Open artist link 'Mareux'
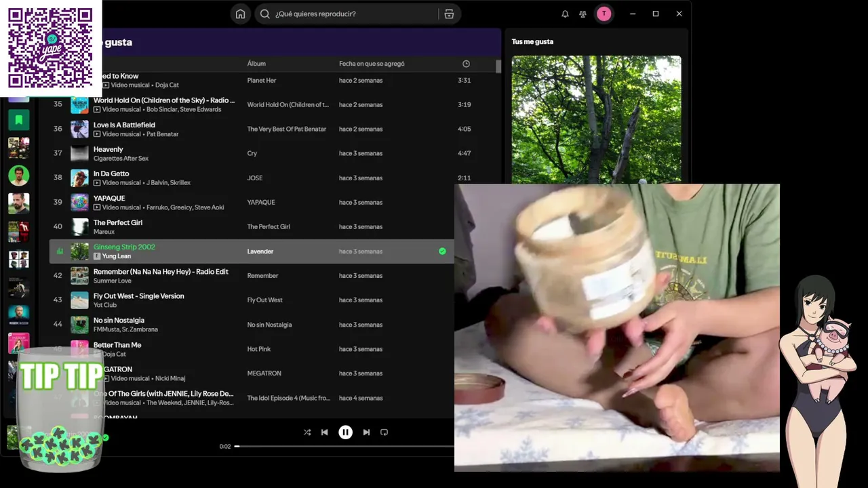The image size is (868, 488). coord(104,232)
